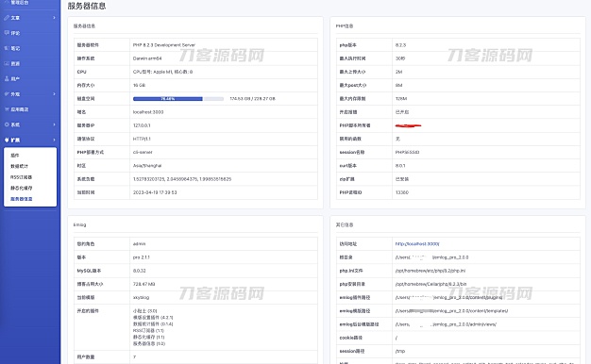The width and height of the screenshot is (591, 364).
Task: Click the 外观 appearance icon in sidebar
Action: click(x=7, y=94)
